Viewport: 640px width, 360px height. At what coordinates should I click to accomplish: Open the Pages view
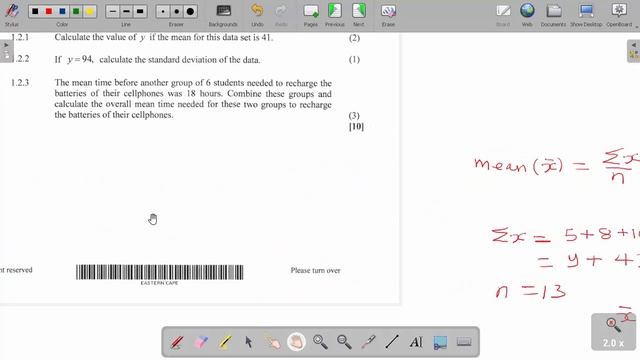coord(311,14)
